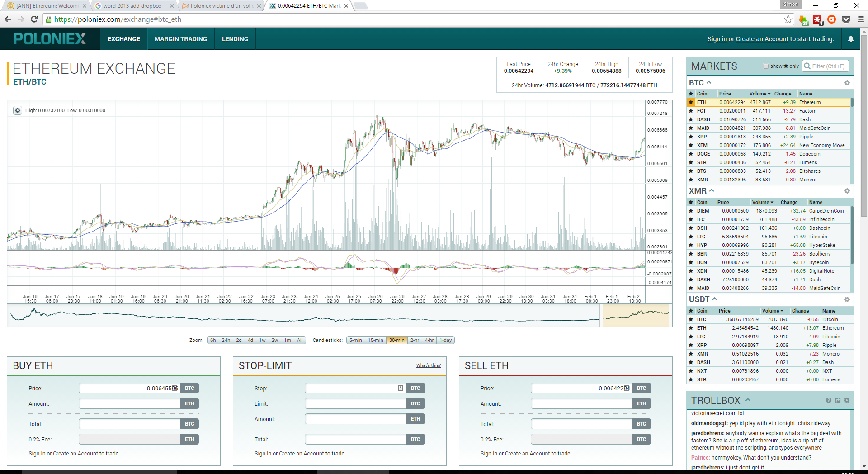Bookmark this page with the star icon
The image size is (868, 474).
tap(788, 19)
